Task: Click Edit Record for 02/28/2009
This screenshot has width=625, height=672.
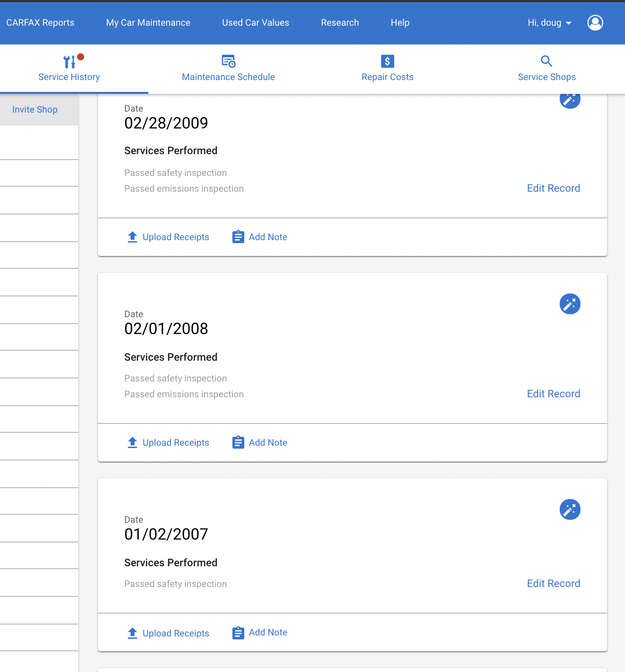Action: click(554, 188)
